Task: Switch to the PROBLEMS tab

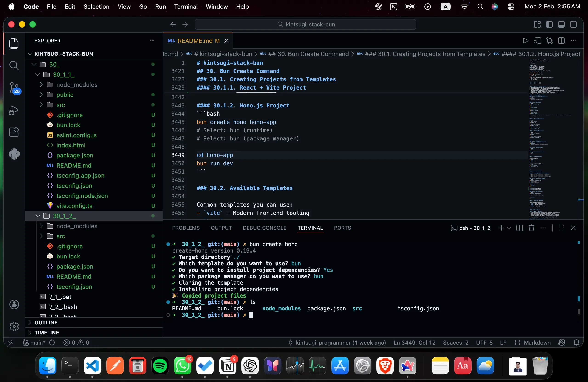Action: [x=186, y=228]
